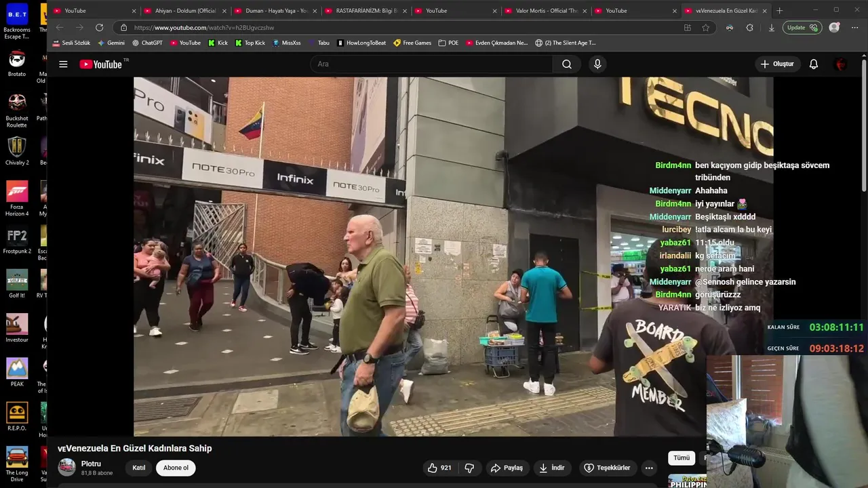
Task: Select the R.E.P.O. desktop icon
Action: coord(17,417)
